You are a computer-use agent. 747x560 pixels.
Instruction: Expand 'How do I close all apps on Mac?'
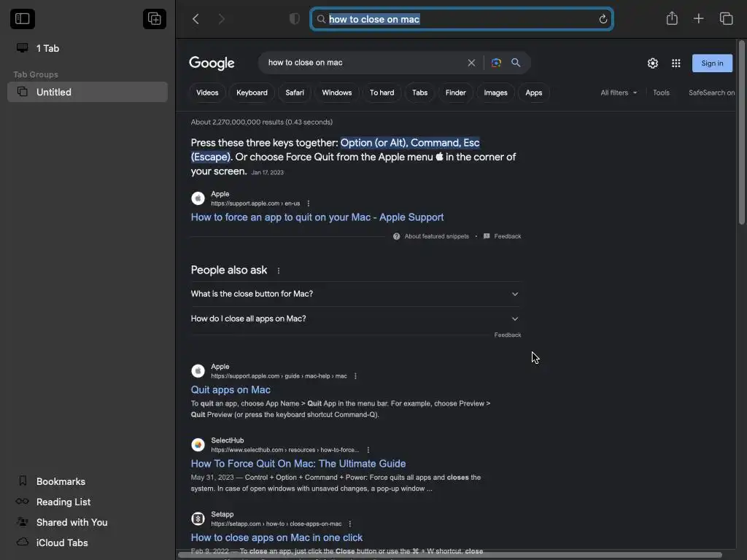[355, 319]
